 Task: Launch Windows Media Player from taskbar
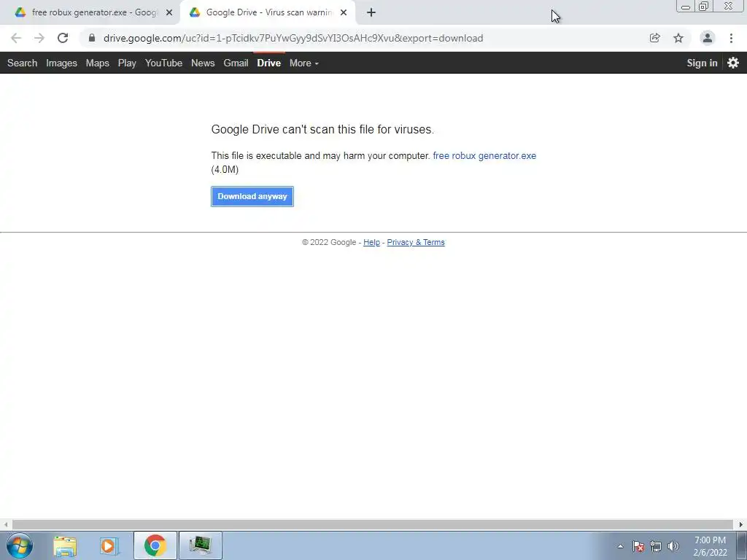point(109,545)
